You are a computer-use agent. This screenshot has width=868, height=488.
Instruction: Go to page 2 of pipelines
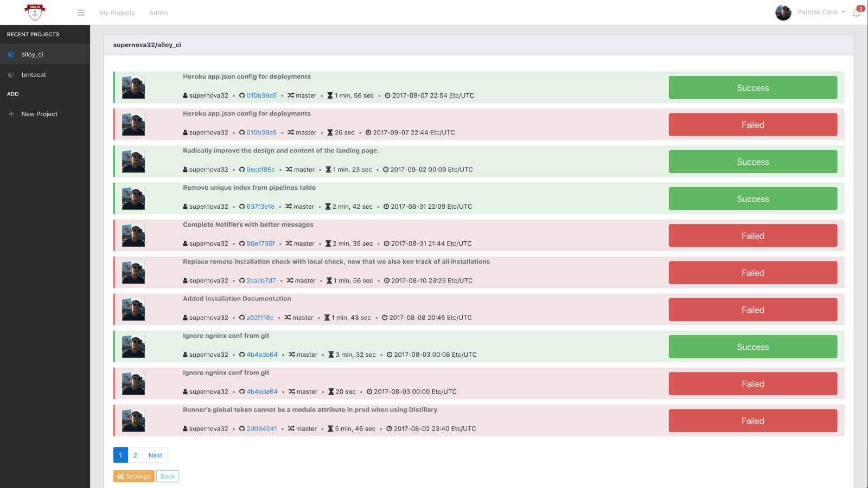pyautogui.click(x=135, y=455)
